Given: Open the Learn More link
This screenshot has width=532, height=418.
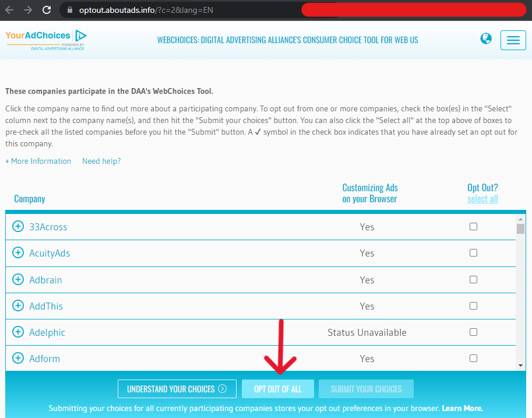Looking at the screenshot, I should coord(462,408).
